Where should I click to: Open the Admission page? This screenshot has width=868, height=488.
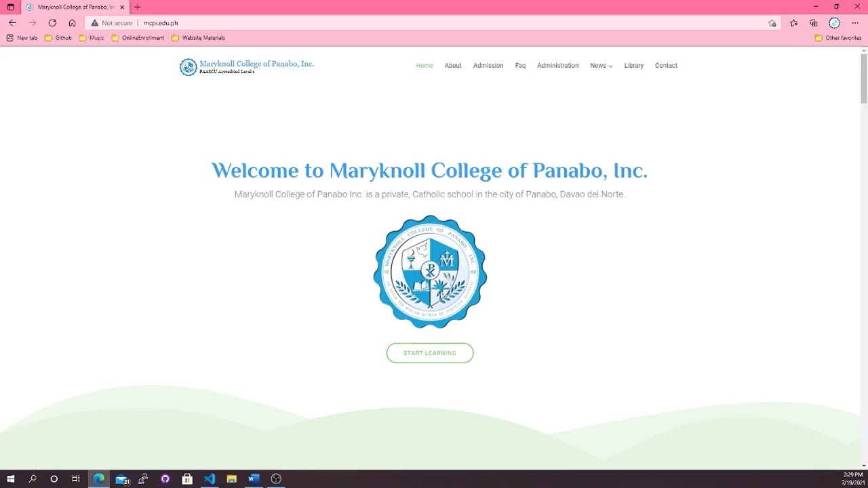[x=488, y=66]
